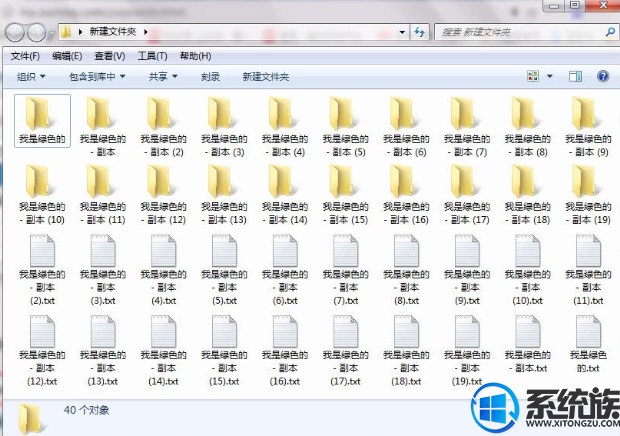Select folder 我是绿色的 - 副本 (17)
Screen dimensions: 620x436
point(467,194)
